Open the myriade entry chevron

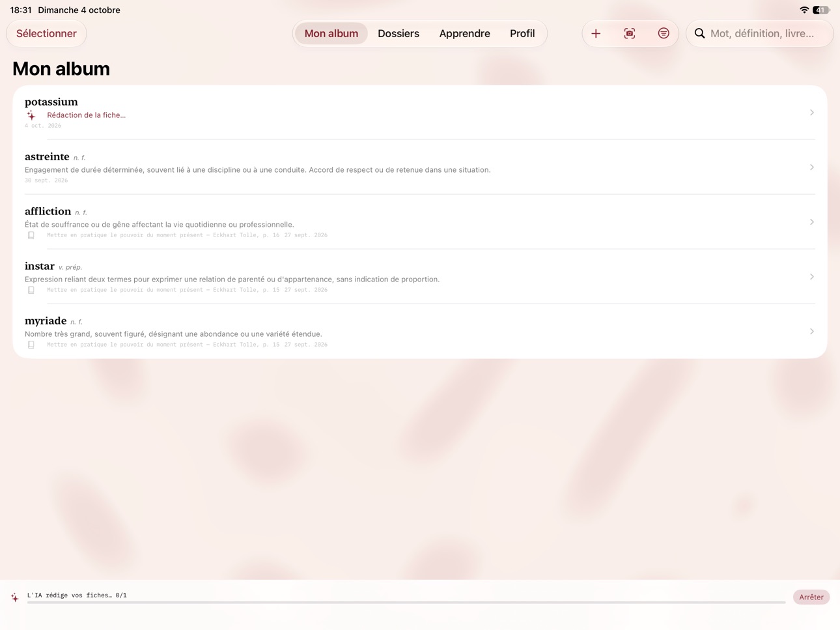pos(812,332)
